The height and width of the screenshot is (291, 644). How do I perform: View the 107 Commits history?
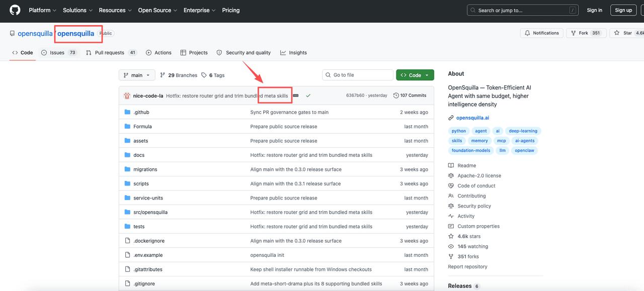[410, 95]
